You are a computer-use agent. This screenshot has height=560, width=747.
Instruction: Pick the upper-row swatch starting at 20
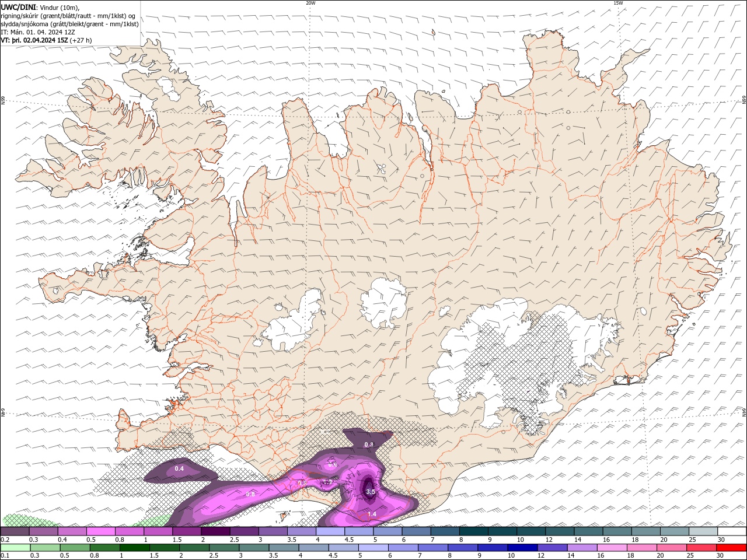click(673, 531)
